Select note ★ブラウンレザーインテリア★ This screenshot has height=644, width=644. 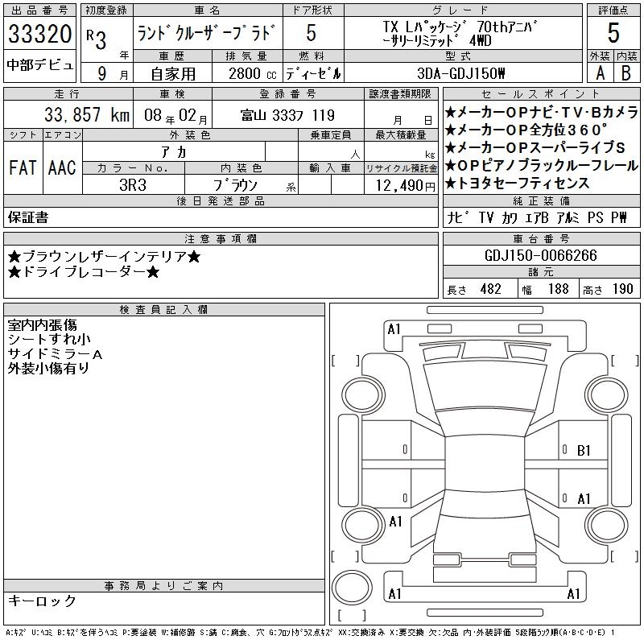tap(105, 257)
